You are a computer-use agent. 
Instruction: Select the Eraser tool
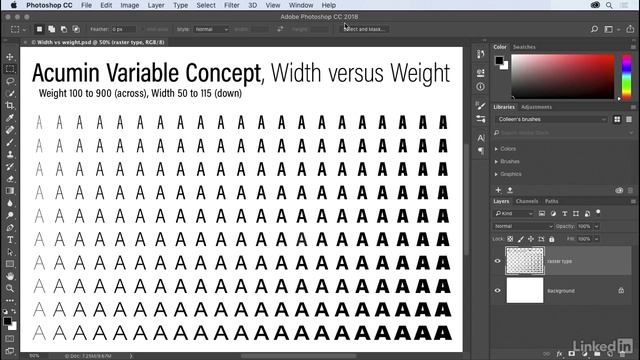tap(10, 179)
